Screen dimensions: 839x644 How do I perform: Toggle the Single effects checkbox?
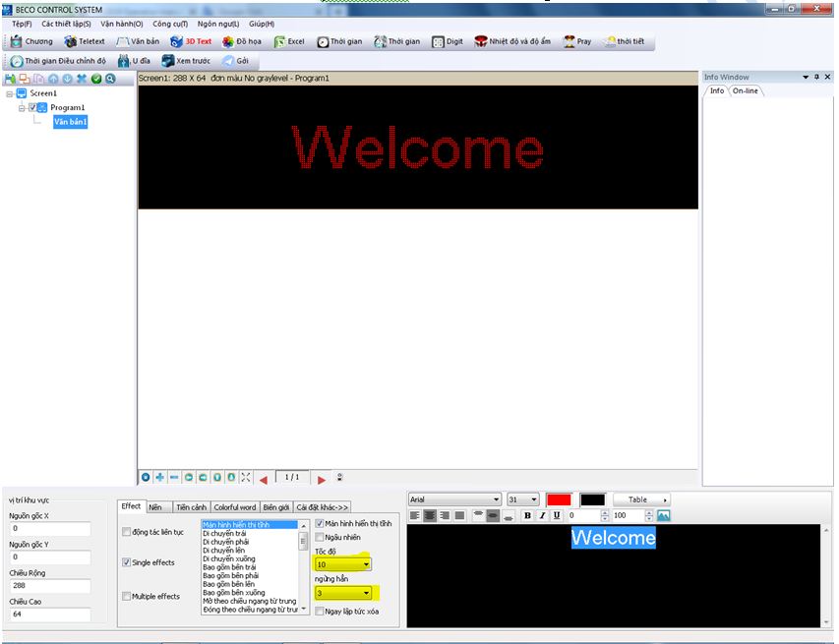coord(126,562)
